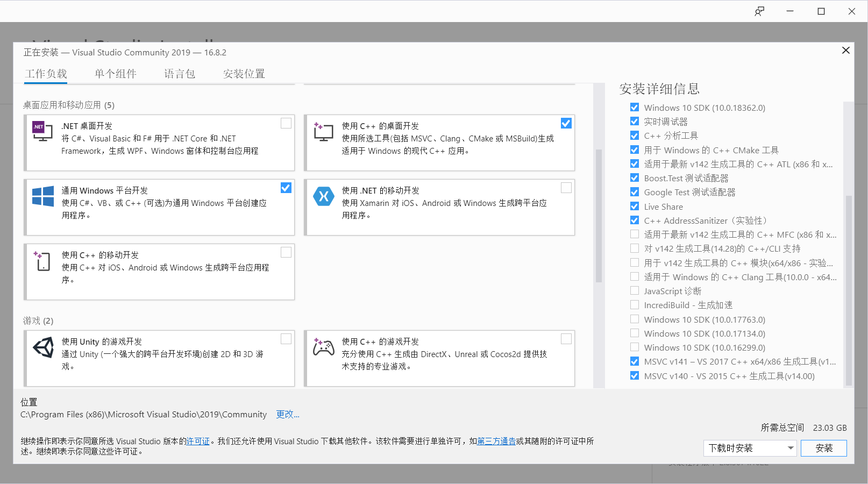This screenshot has width=868, height=484.
Task: Click the 安装 button
Action: (824, 448)
